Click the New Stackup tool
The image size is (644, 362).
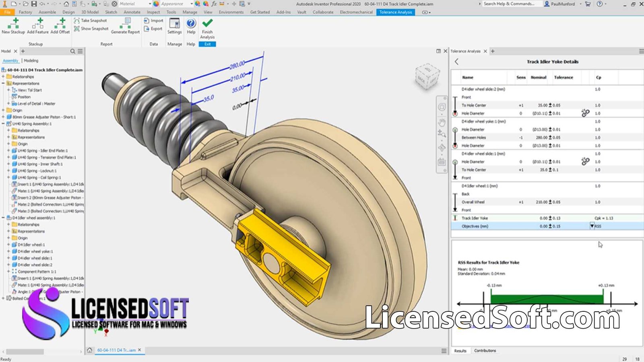[13, 26]
